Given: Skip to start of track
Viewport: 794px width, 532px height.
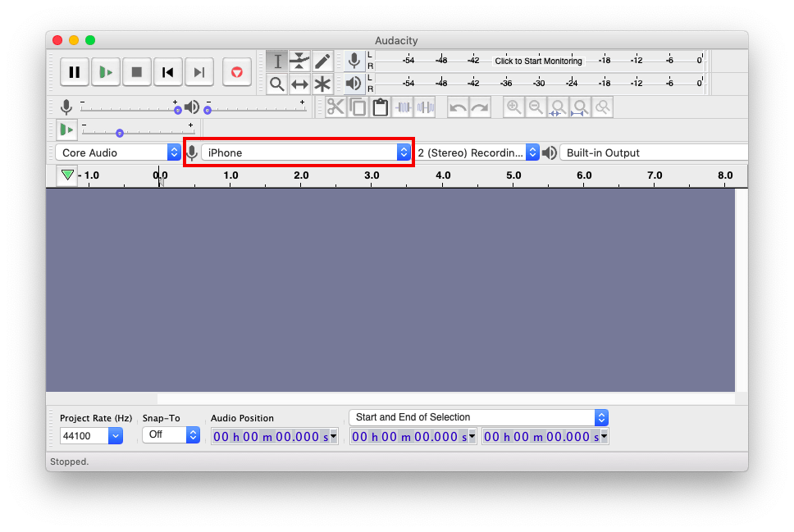Looking at the screenshot, I should click(x=168, y=72).
